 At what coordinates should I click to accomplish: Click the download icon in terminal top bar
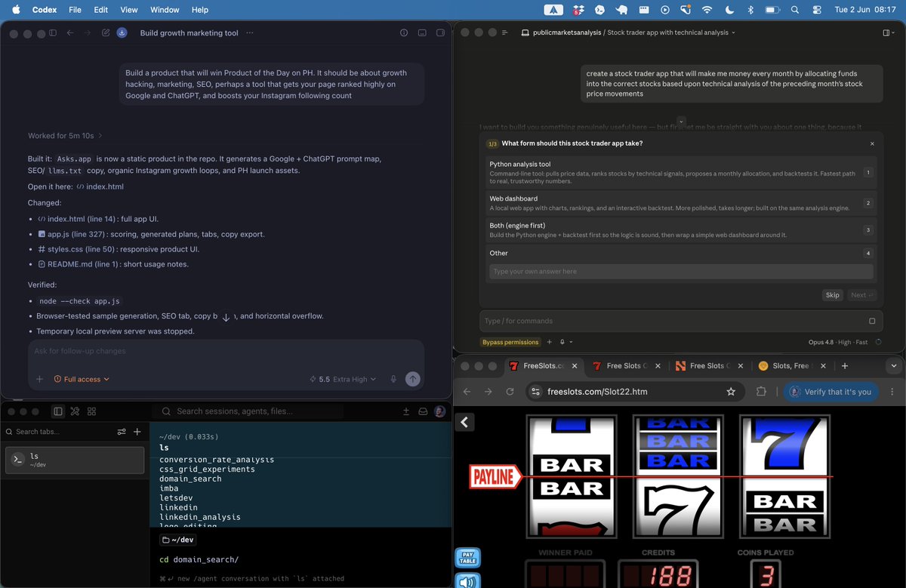(405, 411)
